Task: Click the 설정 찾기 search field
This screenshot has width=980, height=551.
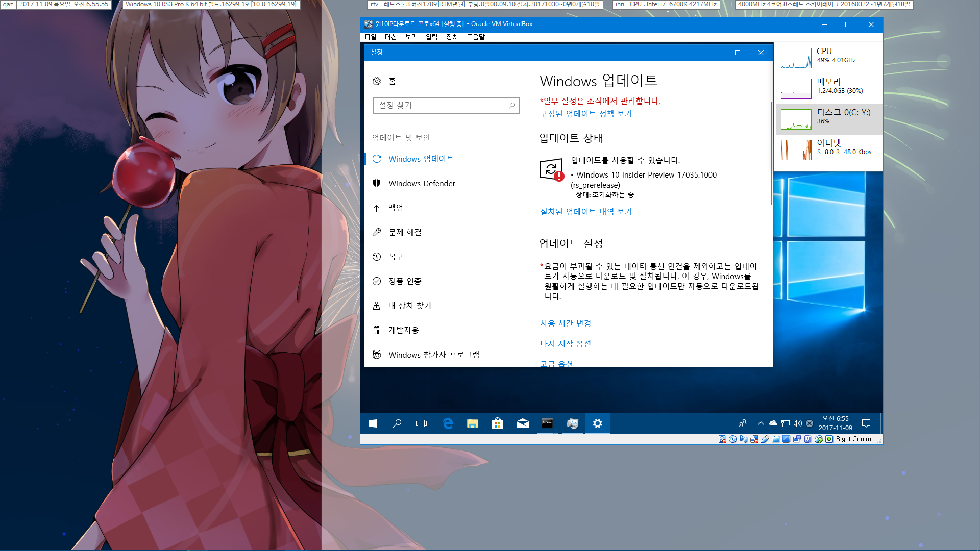Action: [x=446, y=105]
